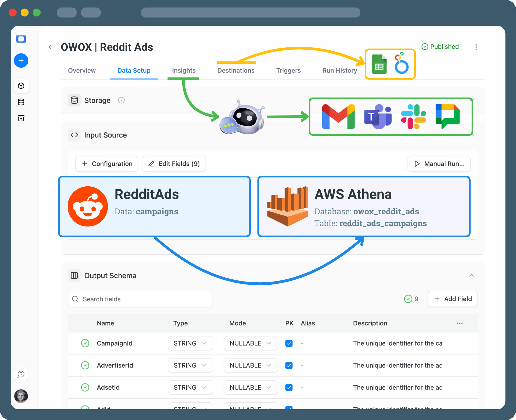Open the NULLABLE mode dropdown for AdvertiserId
516x420 pixels.
point(250,365)
